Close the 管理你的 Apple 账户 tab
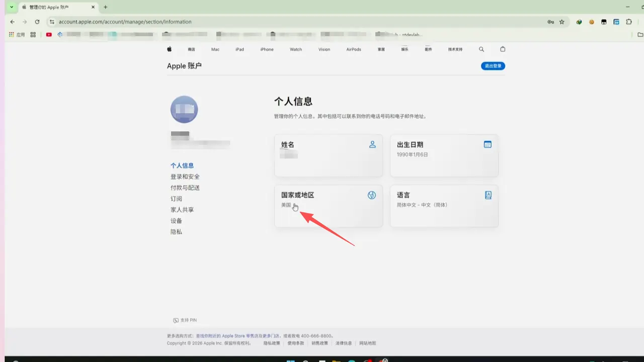The image size is (644, 362). [x=94, y=7]
